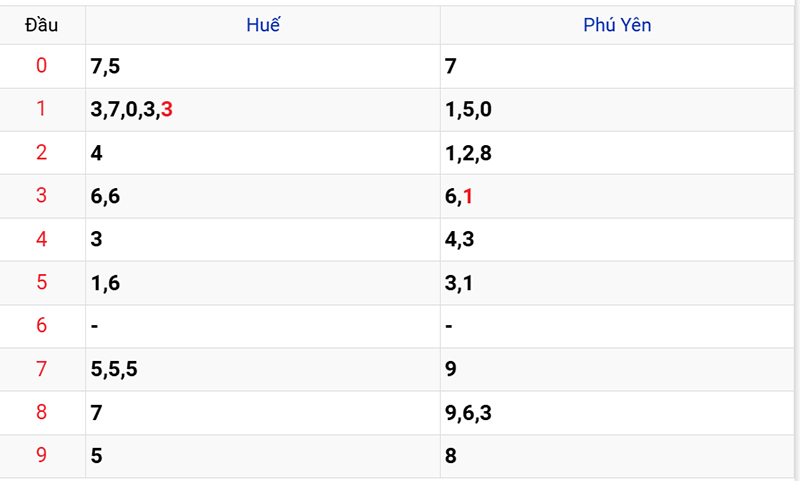Select the red row number 0

(41, 66)
